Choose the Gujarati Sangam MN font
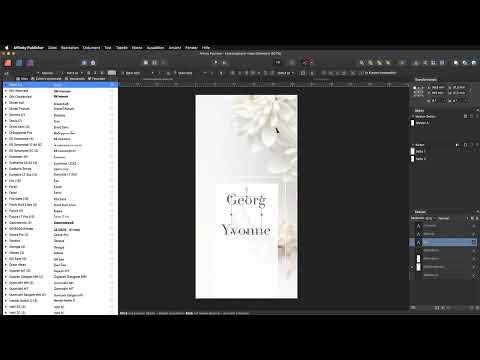The width and height of the screenshot is (480, 360). [60, 277]
